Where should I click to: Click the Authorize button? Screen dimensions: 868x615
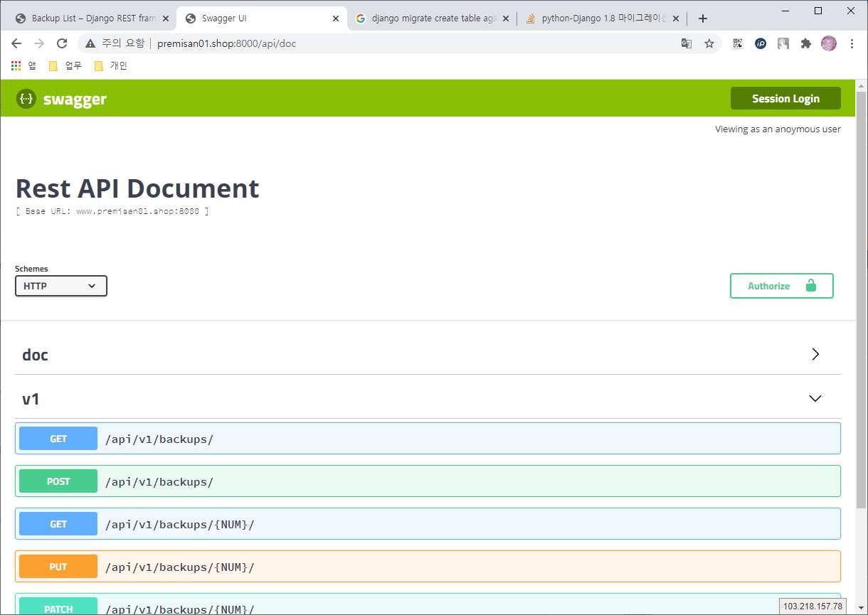click(x=781, y=286)
